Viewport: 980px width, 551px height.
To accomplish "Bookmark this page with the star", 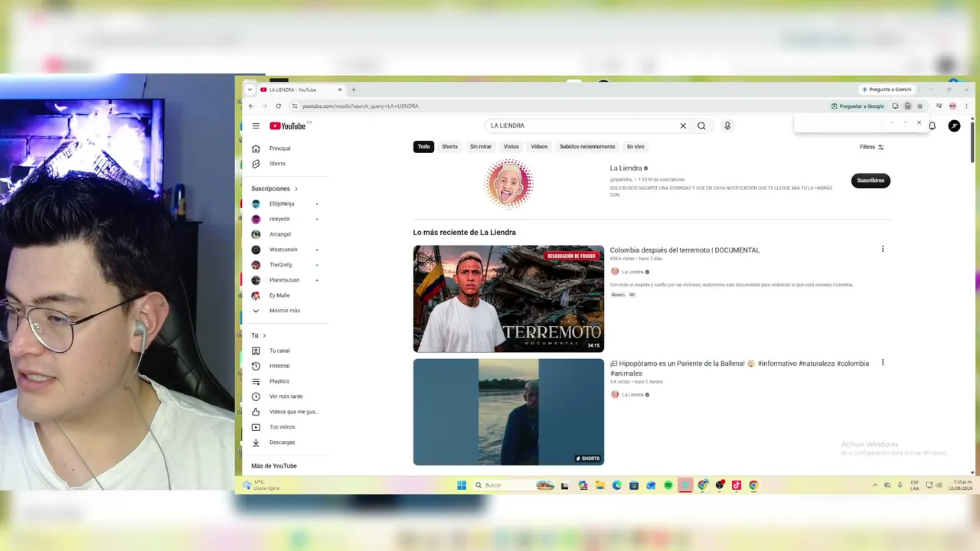I will (920, 106).
